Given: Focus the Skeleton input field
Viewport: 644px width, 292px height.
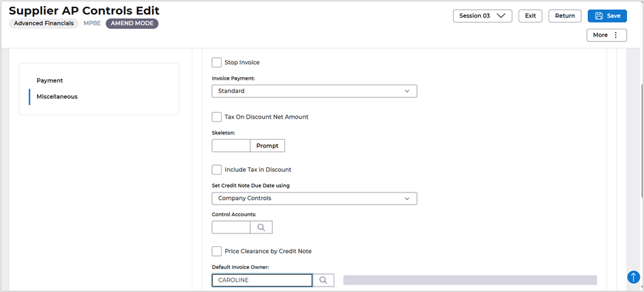Looking at the screenshot, I should (231, 146).
